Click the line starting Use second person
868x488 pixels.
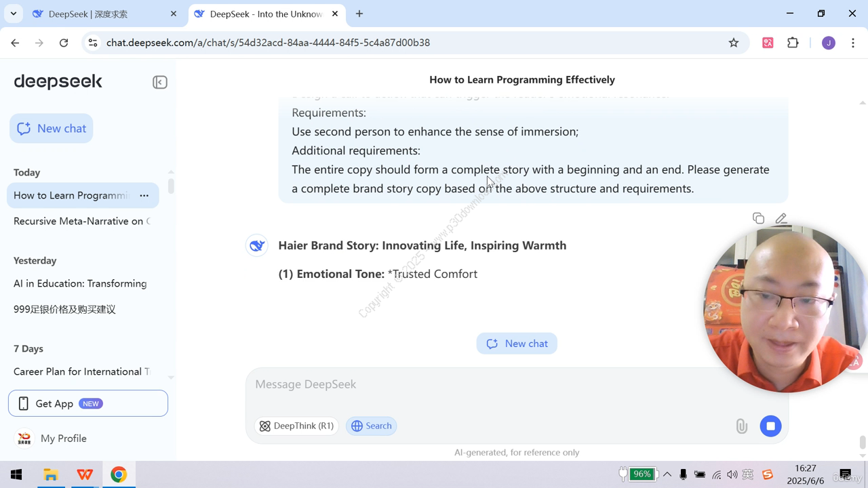tap(435, 131)
